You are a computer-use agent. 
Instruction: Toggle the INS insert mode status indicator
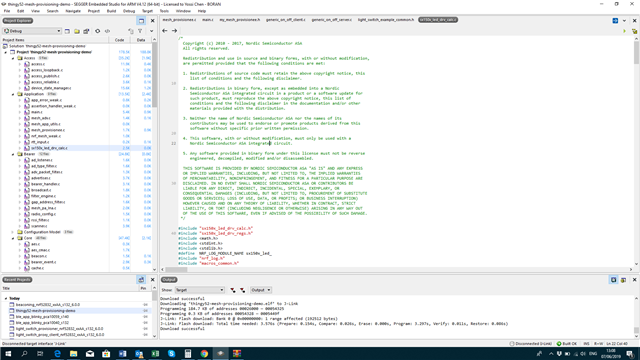click(x=587, y=344)
